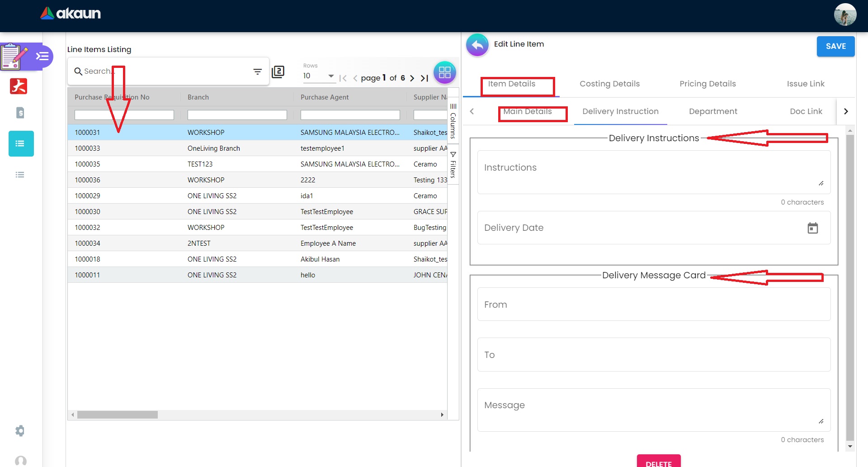The image size is (868, 467).
Task: Select the highlighted list icon in sidebar
Action: (21, 144)
